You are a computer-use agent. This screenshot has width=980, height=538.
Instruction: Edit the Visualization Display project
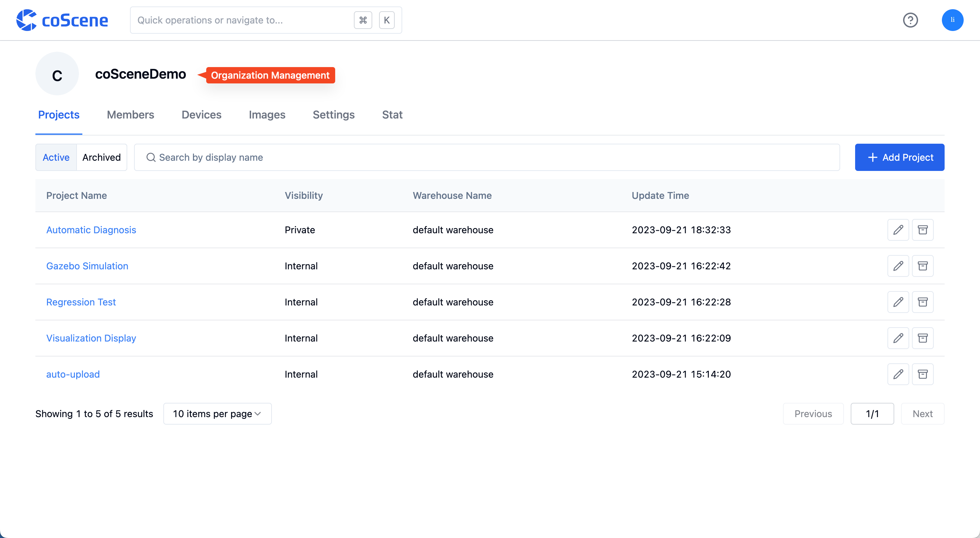point(898,338)
